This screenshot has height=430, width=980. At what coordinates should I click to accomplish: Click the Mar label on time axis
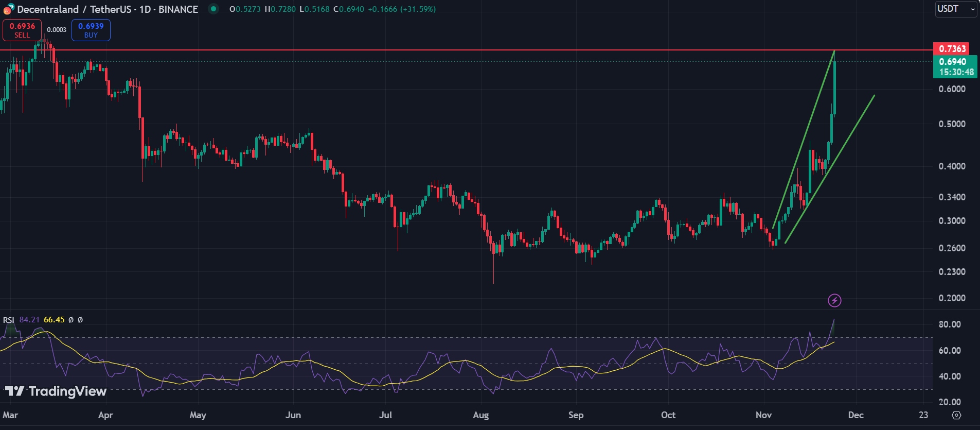(10, 415)
